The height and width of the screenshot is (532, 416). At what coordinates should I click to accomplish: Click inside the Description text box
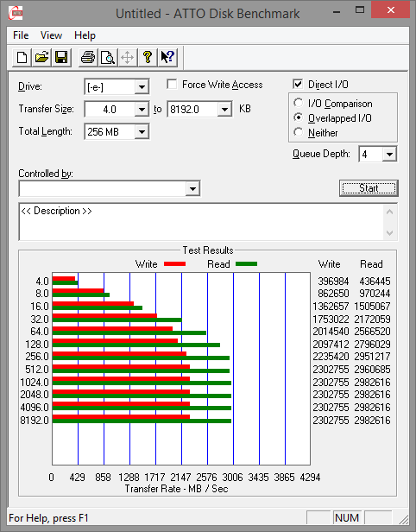point(201,222)
